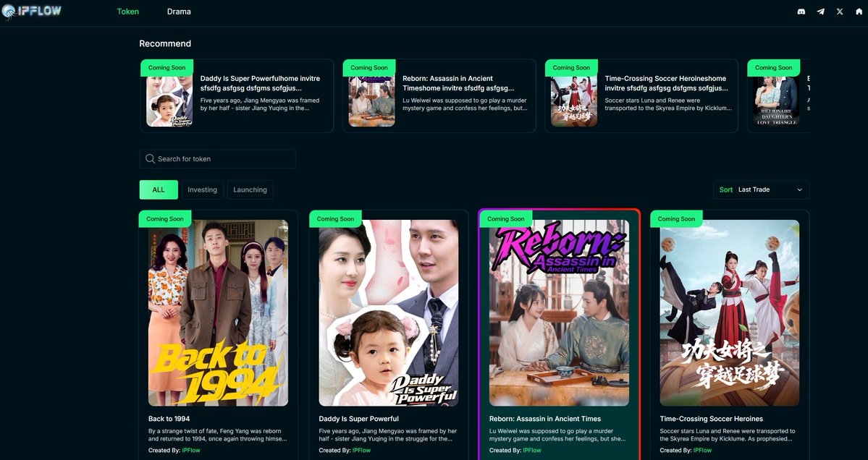Select the Investing filter
868x460 pixels.
pyautogui.click(x=202, y=189)
